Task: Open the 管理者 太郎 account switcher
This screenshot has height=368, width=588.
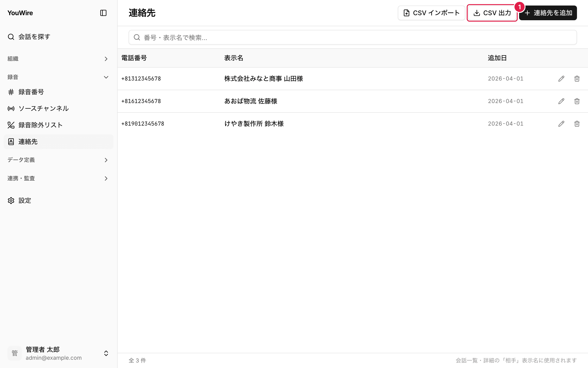Action: 58,353
